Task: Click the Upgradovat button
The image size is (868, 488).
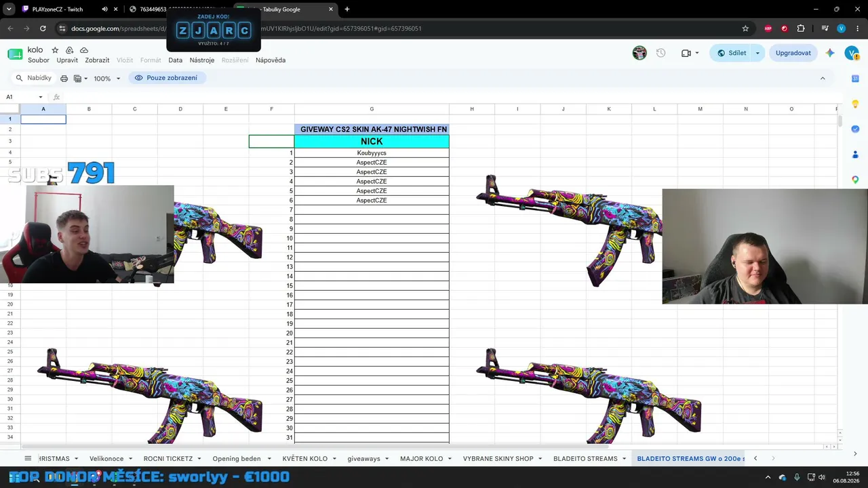Action: click(x=793, y=53)
